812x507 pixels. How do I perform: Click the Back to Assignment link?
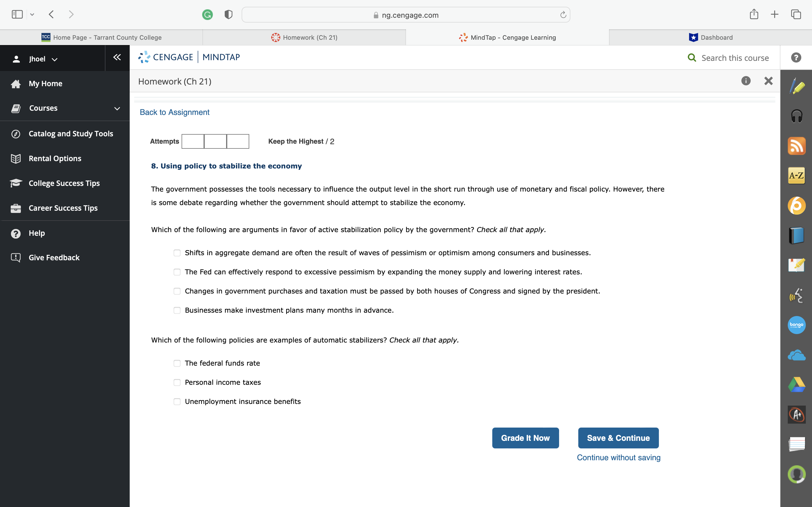[x=175, y=112]
